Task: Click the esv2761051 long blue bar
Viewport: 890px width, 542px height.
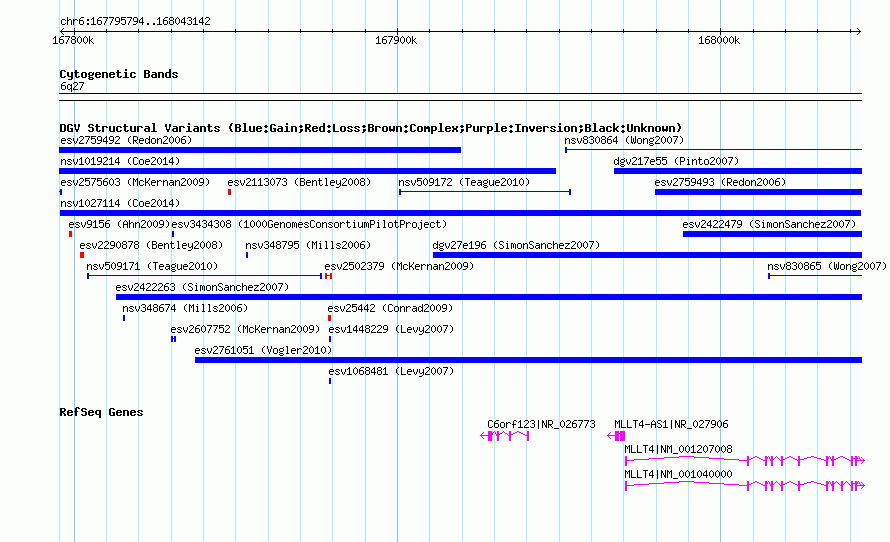Action: click(x=528, y=360)
